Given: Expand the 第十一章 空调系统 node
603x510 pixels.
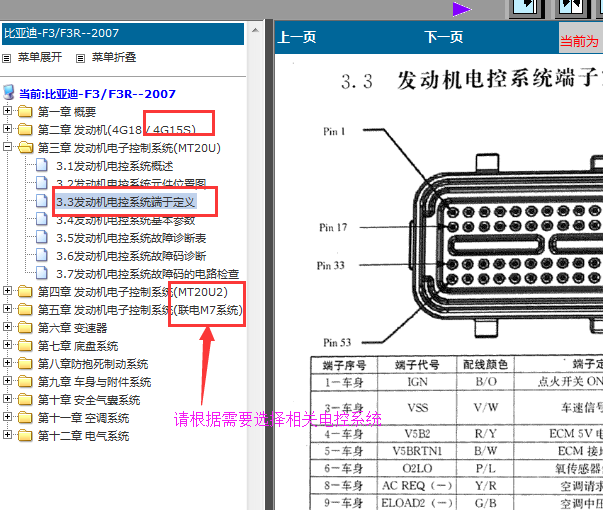Looking at the screenshot, I should tap(7, 417).
